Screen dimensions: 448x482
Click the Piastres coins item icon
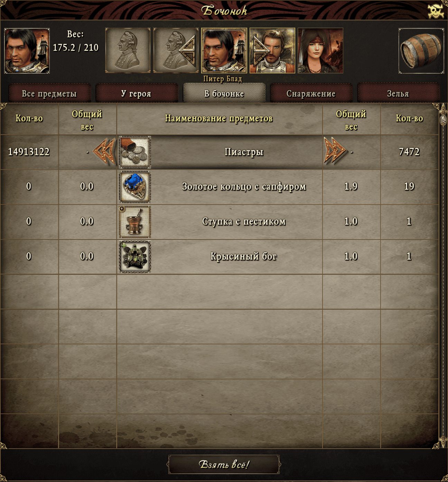click(135, 152)
